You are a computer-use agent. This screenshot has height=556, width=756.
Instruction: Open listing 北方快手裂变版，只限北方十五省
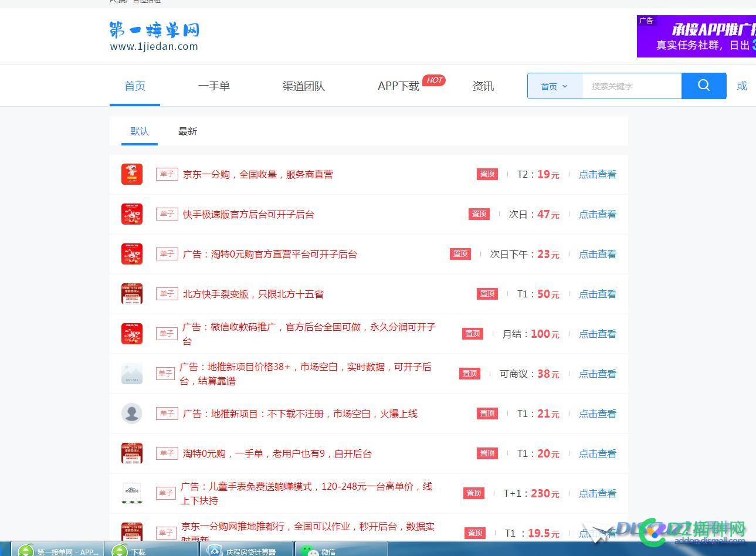tap(253, 294)
